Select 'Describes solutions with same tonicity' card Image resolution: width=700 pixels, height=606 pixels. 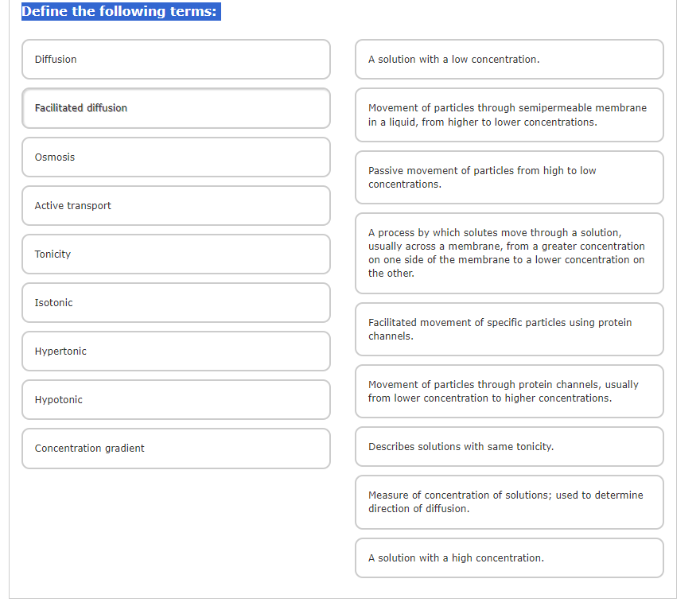(509, 447)
